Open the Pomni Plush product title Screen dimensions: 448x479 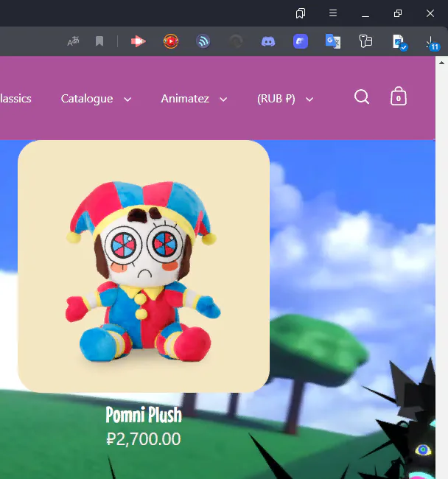[144, 415]
